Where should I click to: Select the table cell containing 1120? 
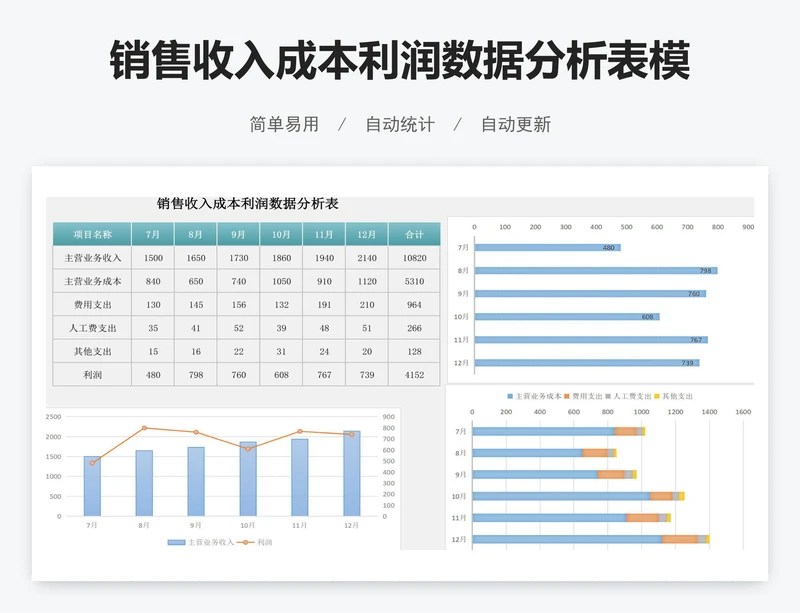click(367, 281)
